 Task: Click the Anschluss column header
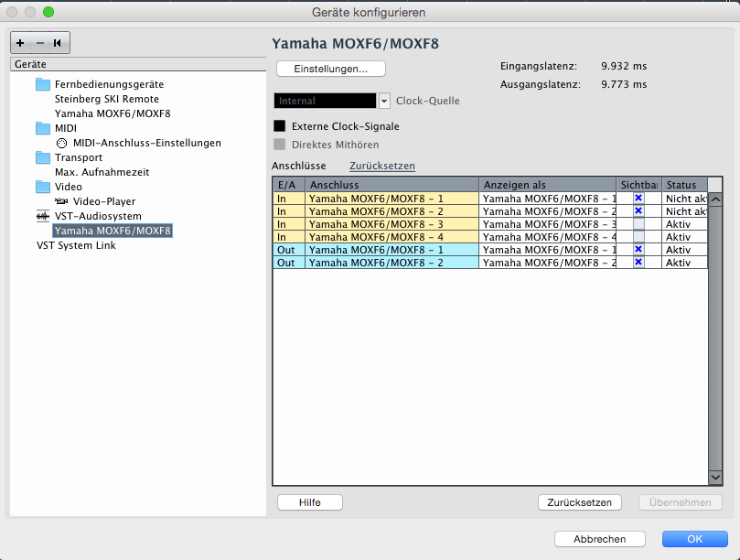pos(392,185)
